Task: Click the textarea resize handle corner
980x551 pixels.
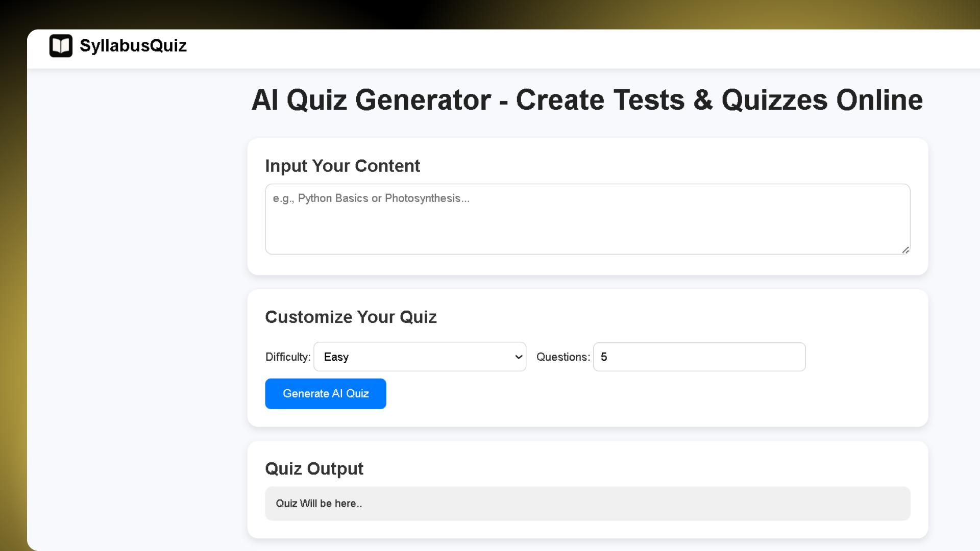Action: click(x=905, y=250)
